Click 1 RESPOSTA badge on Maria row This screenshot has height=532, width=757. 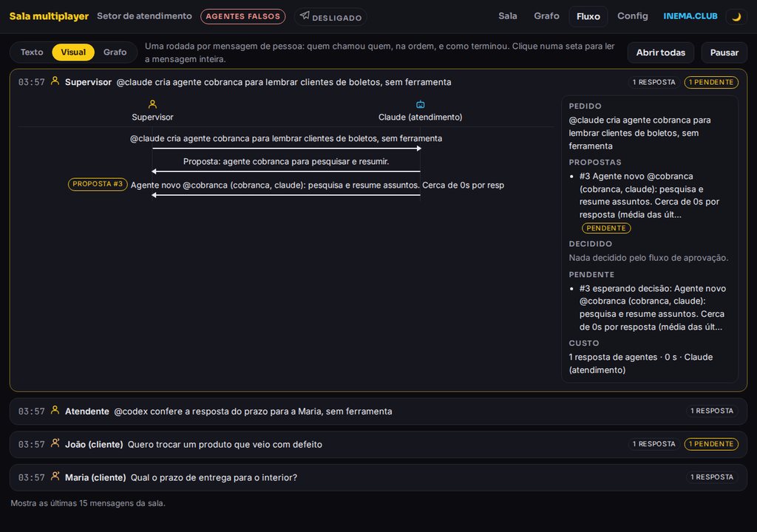(712, 477)
